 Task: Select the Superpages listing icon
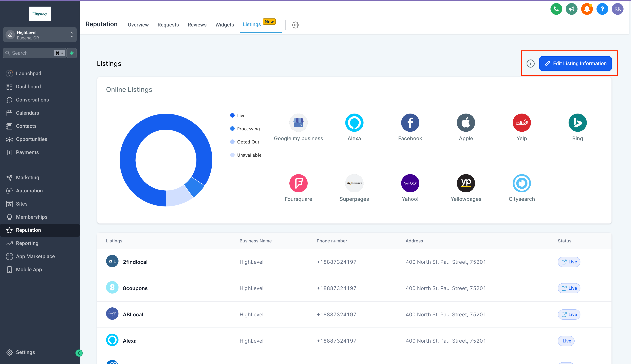pos(354,183)
